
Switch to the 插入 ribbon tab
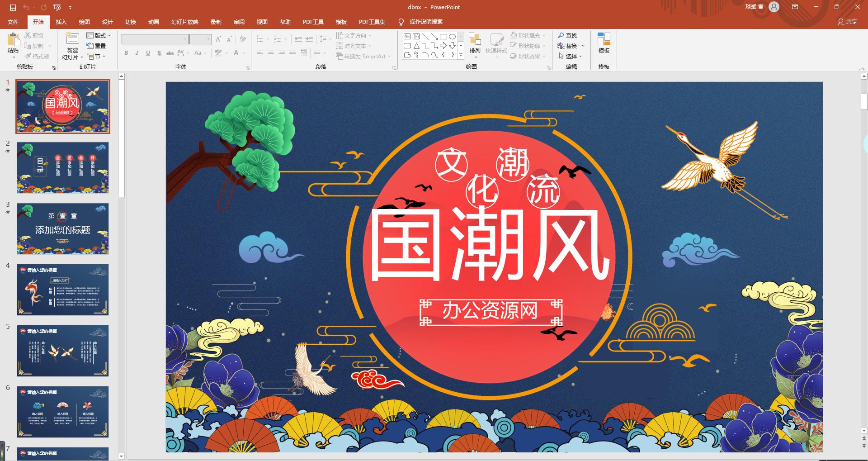point(61,22)
